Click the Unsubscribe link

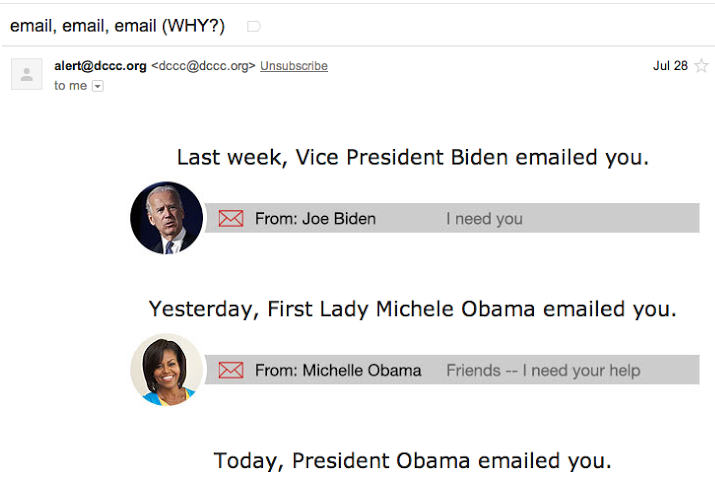click(294, 66)
